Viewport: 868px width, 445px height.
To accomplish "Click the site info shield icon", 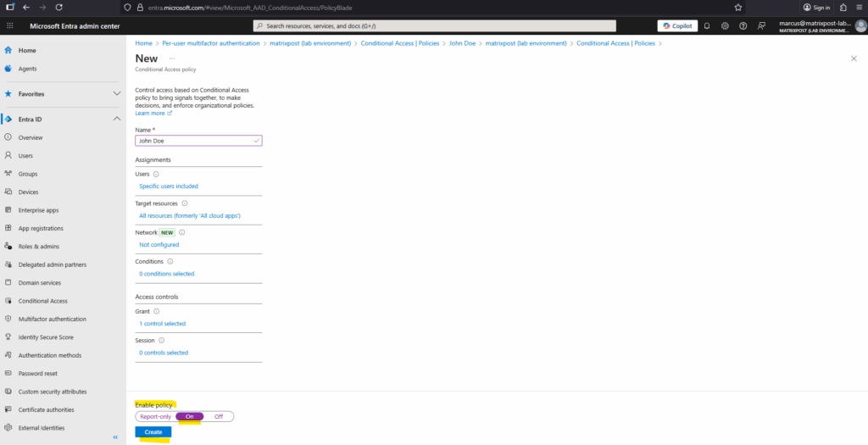I will pos(127,8).
